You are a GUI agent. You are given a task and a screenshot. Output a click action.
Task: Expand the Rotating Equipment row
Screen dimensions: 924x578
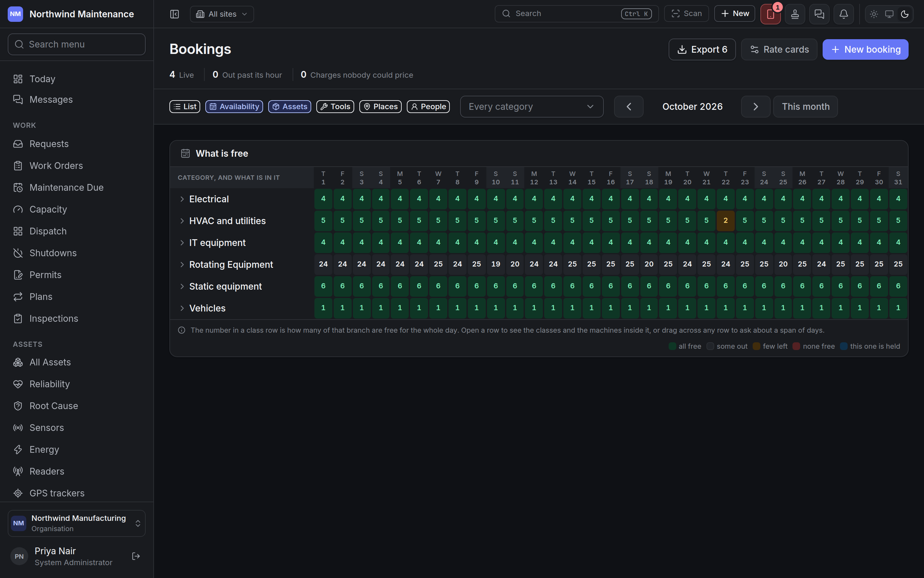tap(182, 265)
